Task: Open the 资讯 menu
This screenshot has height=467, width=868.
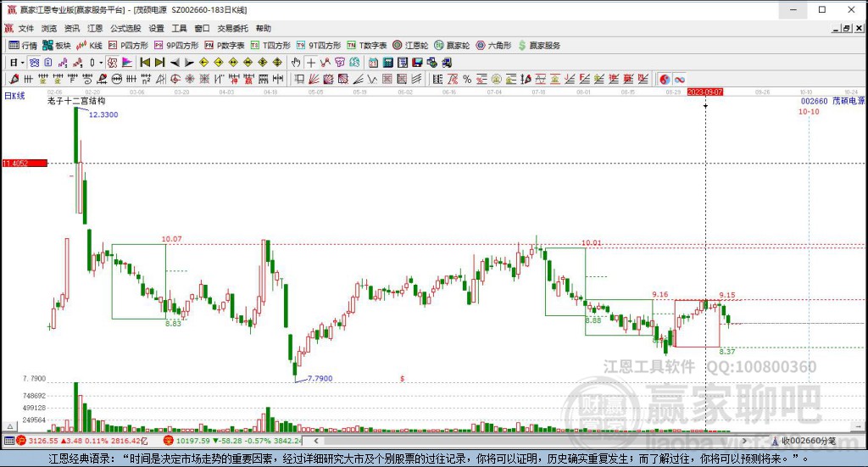Action: tap(72, 28)
